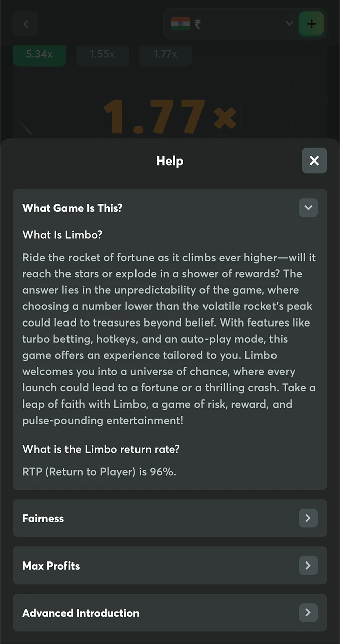Select the small 1.77x history chip

165,54
